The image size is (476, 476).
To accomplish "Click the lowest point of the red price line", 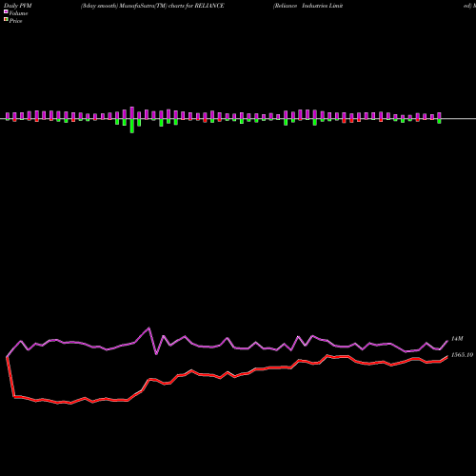I will coord(70,404).
